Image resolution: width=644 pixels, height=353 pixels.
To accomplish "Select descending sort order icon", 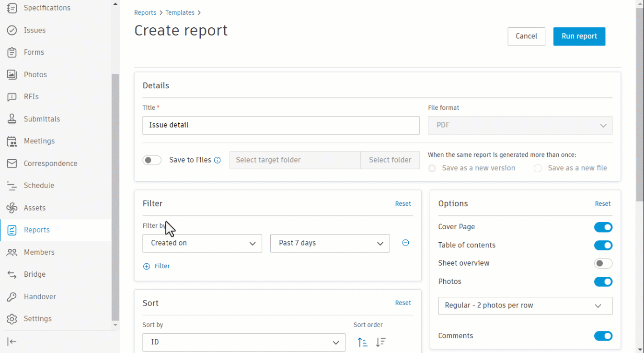I will point(380,342).
